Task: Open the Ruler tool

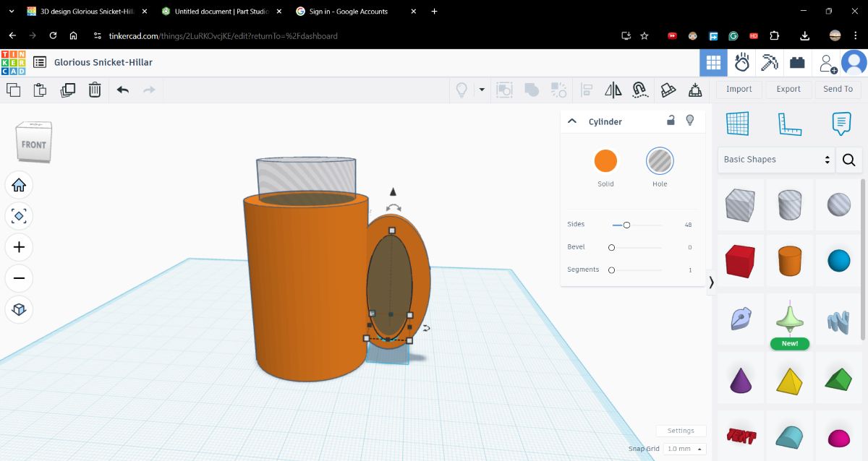Action: click(x=789, y=123)
